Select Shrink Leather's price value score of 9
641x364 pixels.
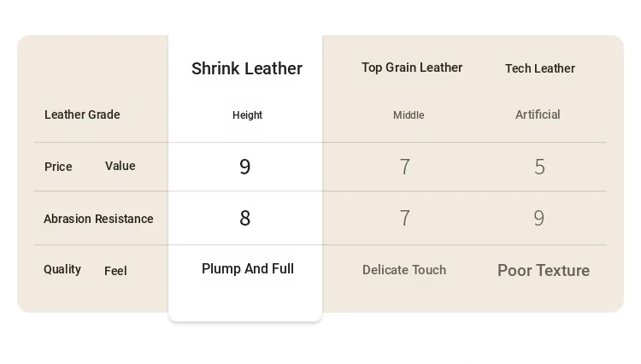[x=245, y=167]
